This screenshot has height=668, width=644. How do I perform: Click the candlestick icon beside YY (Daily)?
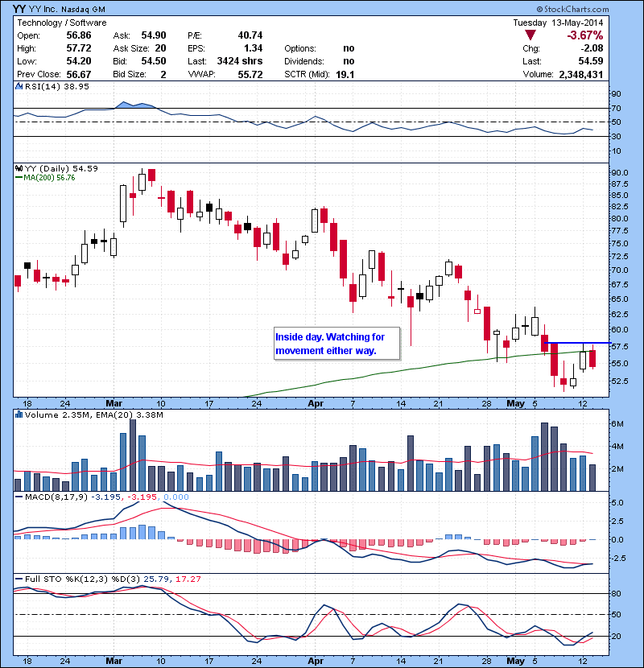point(19,168)
